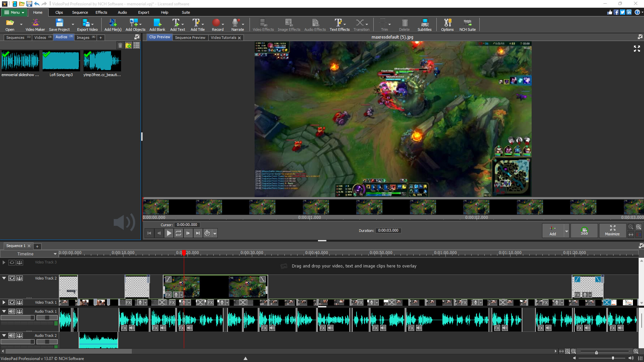Click the Export Video button
The image size is (644, 362).
87,24
